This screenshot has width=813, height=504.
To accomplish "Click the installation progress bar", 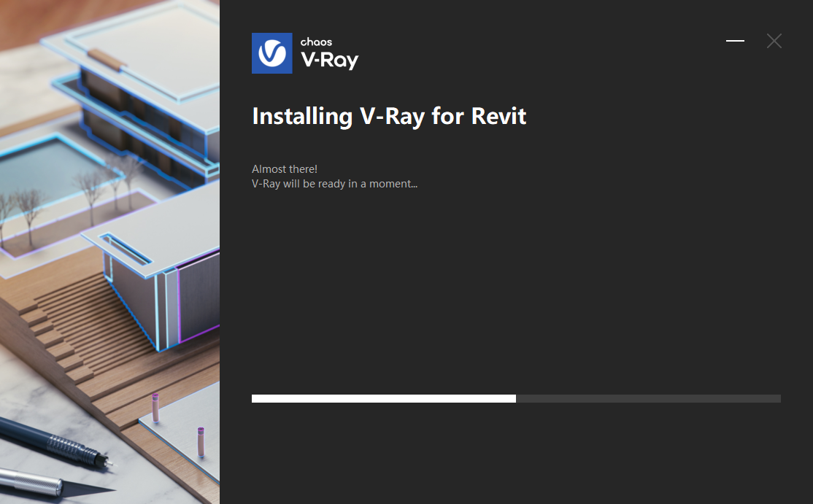I will tap(516, 398).
